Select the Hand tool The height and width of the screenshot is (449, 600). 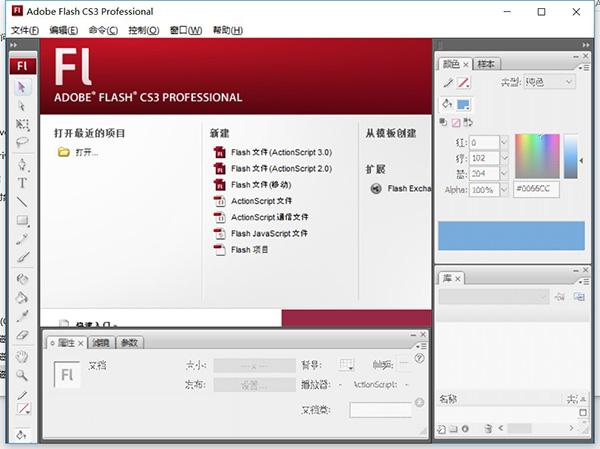tap(22, 356)
